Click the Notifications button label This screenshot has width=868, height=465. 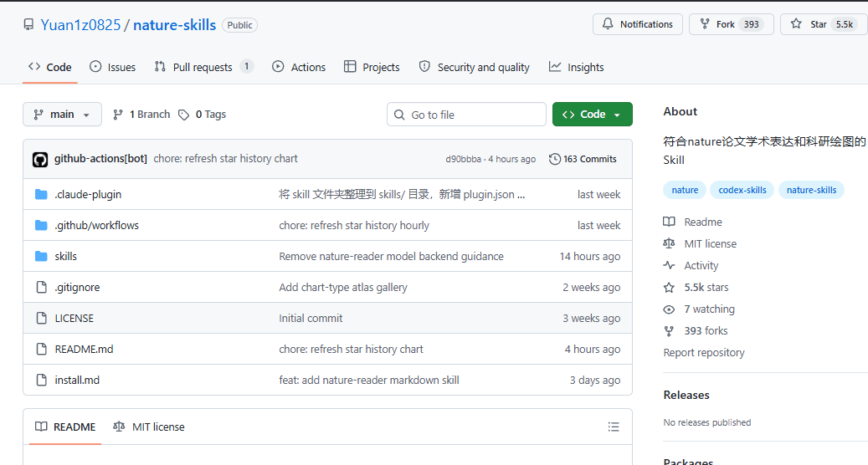[646, 24]
